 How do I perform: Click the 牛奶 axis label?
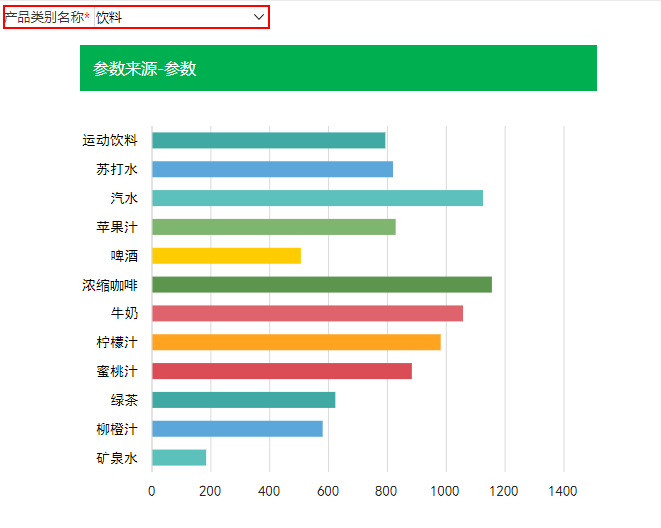tap(124, 314)
